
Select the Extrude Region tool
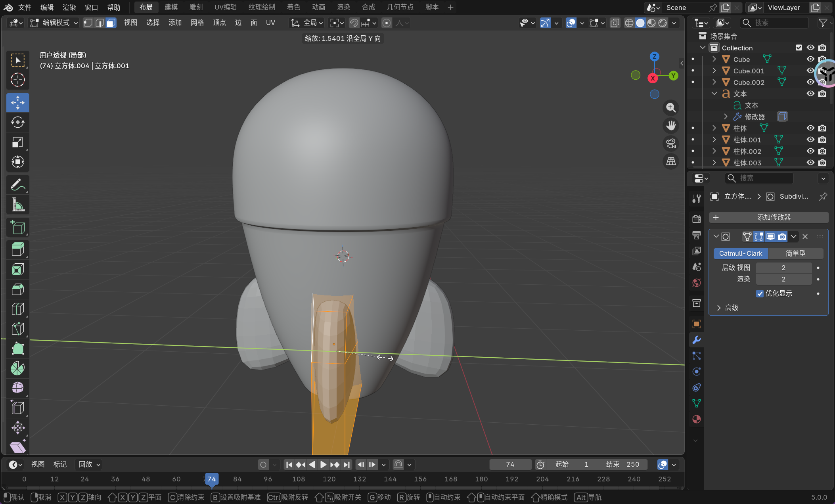[x=17, y=249]
